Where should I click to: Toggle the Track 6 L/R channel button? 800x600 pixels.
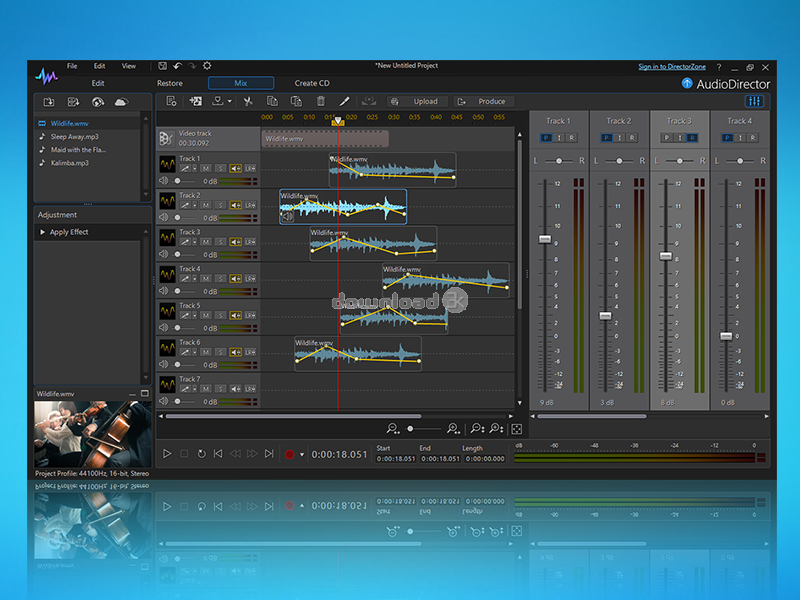pos(250,352)
